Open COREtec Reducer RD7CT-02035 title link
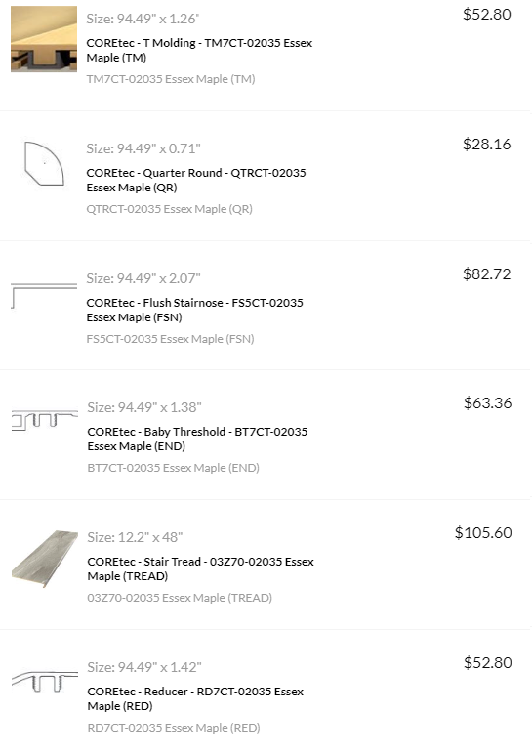 click(195, 698)
